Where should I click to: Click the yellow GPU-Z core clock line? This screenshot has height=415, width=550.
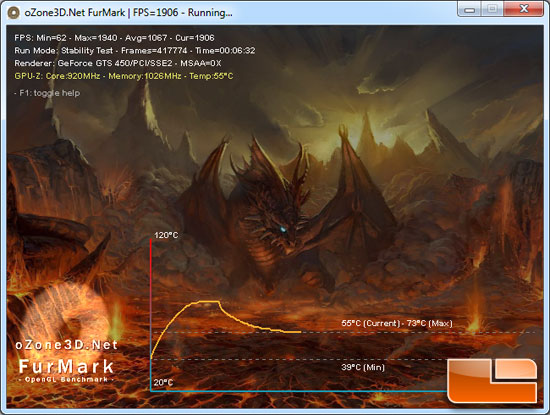(x=123, y=76)
